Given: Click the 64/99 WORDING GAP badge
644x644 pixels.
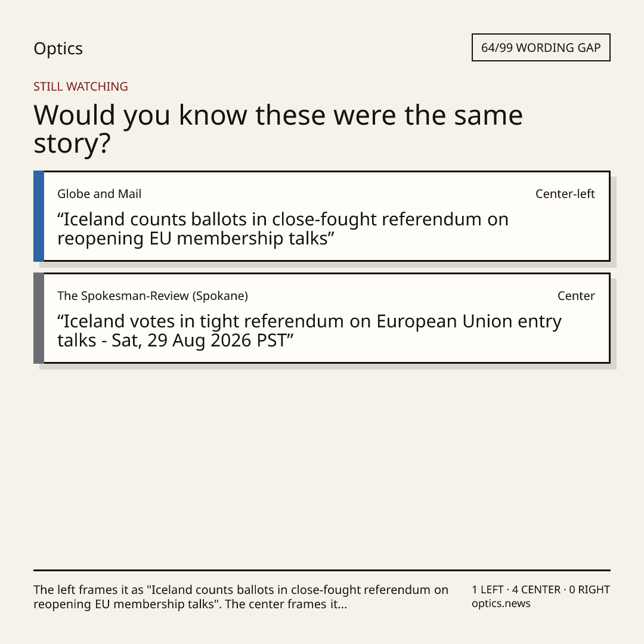Looking at the screenshot, I should pyautogui.click(x=541, y=48).
